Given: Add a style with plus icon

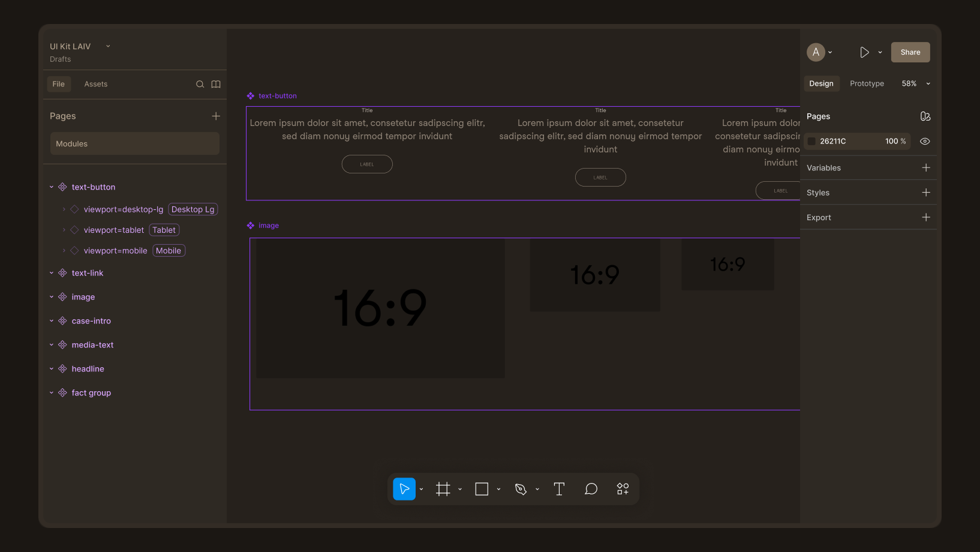Looking at the screenshot, I should click(926, 193).
